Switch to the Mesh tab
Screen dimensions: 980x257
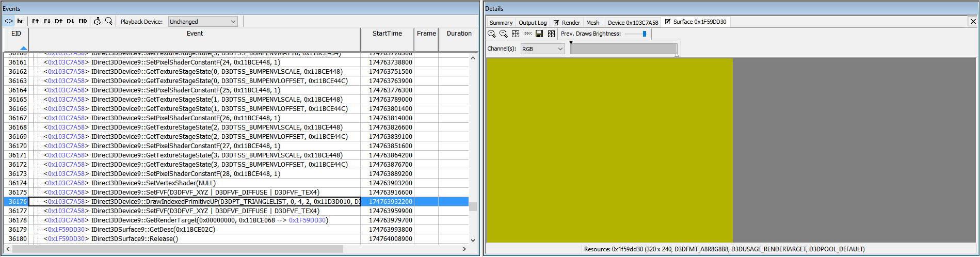(x=592, y=23)
